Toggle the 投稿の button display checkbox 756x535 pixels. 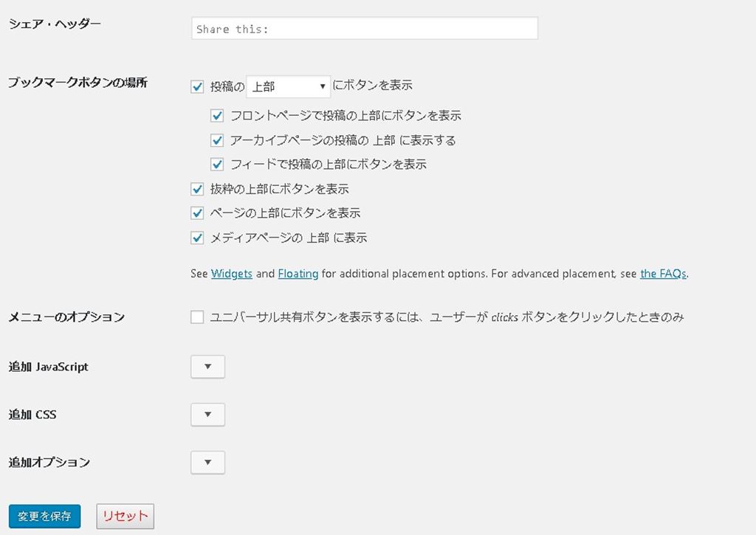(x=197, y=86)
